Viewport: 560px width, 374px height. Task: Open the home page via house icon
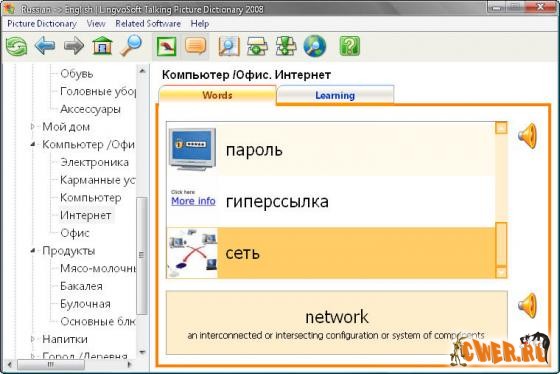pyautogui.click(x=102, y=46)
